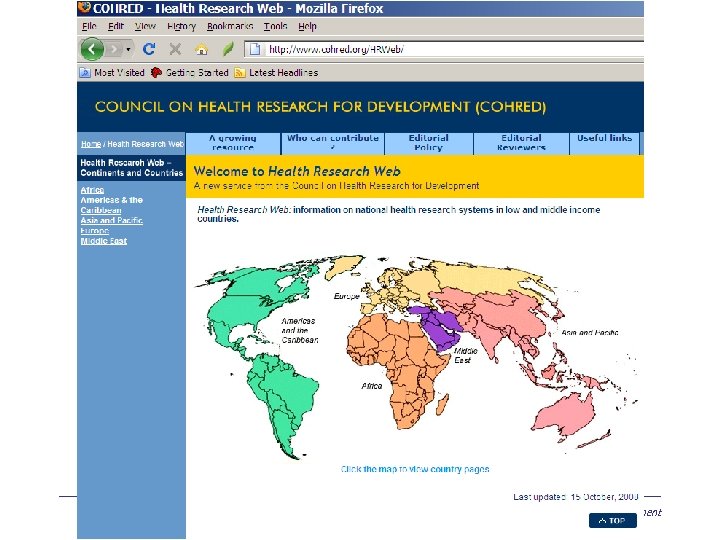Click the page icon in the address bar
Image resolution: width=720 pixels, height=540 pixels.
[x=255, y=49]
